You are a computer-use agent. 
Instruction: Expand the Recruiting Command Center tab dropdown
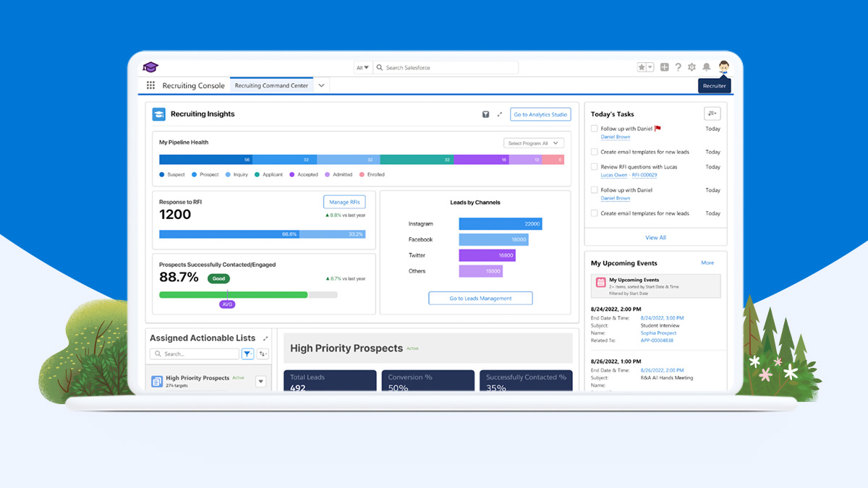tap(321, 85)
